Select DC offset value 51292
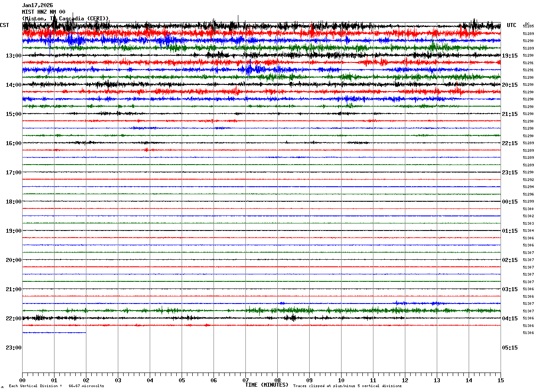Screen dimensions: 536x392 click(x=528, y=180)
